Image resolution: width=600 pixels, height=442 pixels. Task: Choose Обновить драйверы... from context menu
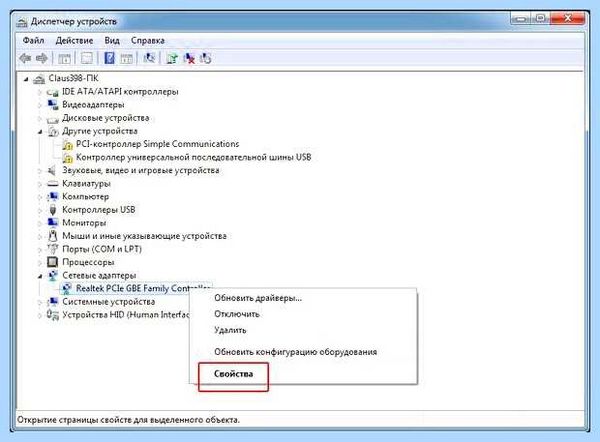(x=258, y=298)
